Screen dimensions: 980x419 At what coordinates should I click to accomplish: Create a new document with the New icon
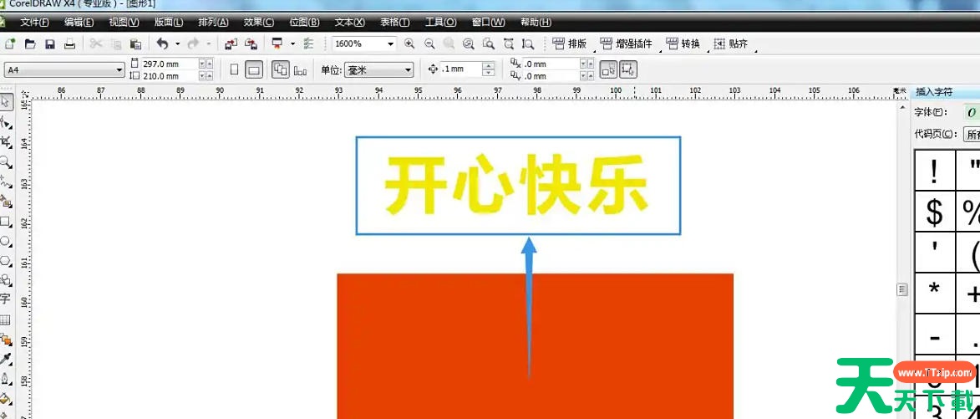11,44
